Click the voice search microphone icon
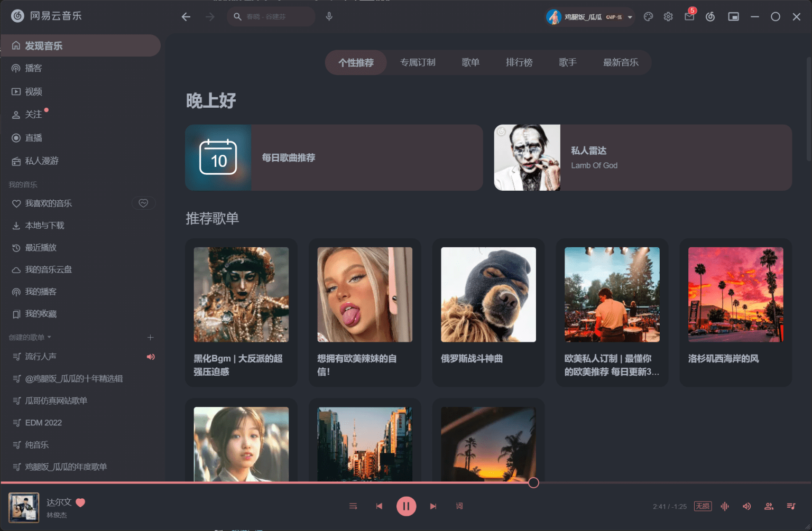 [x=329, y=16]
